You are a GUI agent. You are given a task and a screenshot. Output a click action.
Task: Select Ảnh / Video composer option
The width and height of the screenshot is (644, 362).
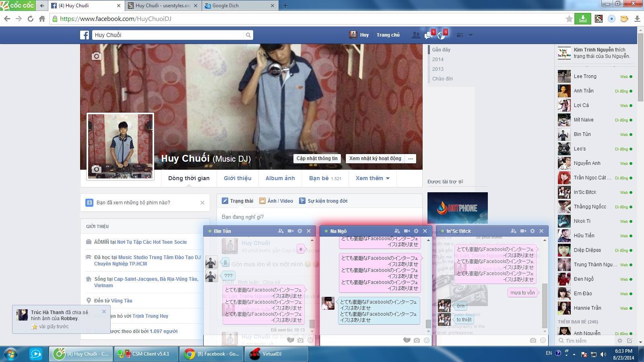pos(276,201)
